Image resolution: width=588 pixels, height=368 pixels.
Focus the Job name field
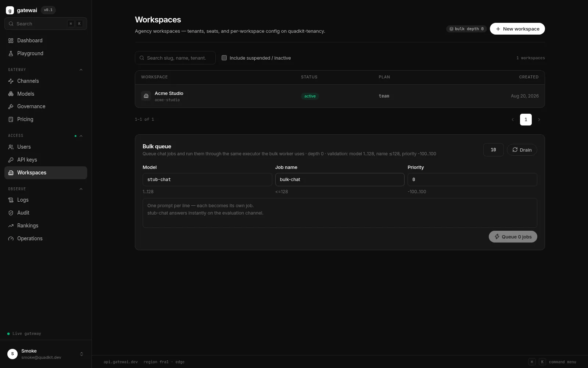(x=340, y=180)
